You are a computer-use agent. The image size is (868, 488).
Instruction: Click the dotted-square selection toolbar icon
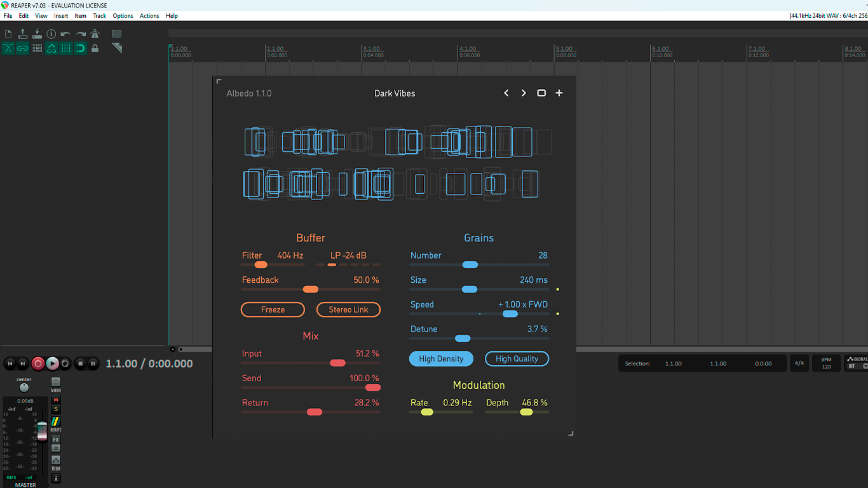(117, 34)
